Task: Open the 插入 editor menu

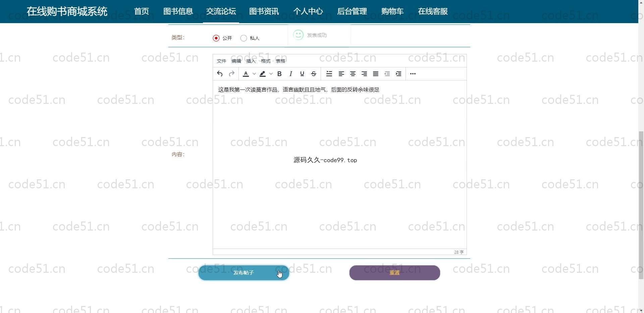Action: [251, 61]
